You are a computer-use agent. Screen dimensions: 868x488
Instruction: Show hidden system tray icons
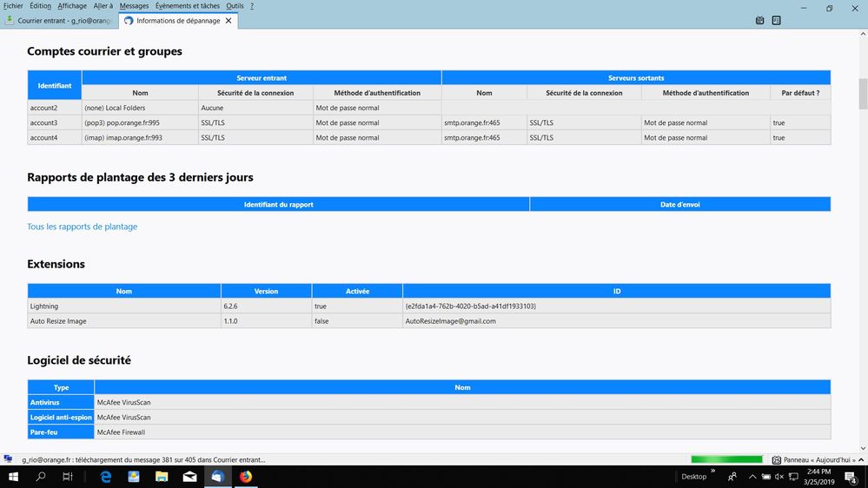[752, 477]
